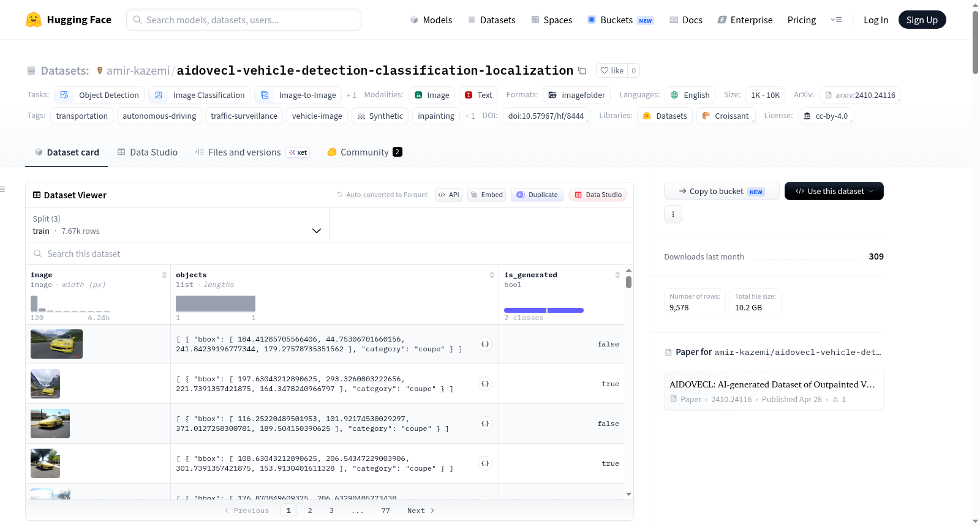This screenshot has width=980, height=527.
Task: Sort the objects column arrows
Action: tap(492, 275)
